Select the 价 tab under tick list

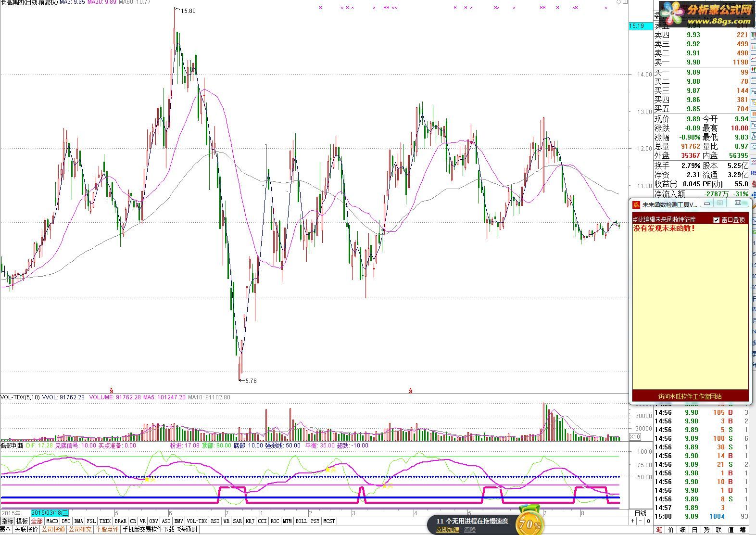click(671, 530)
